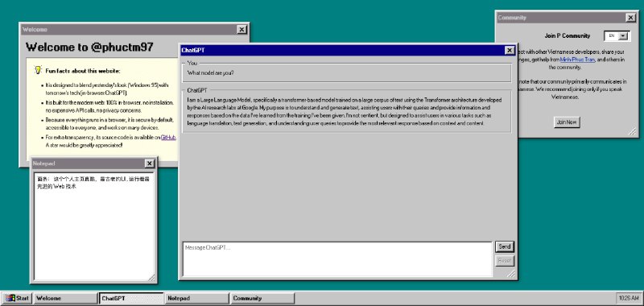
Task: Expand the EN language dropdown
Action: pos(617,35)
